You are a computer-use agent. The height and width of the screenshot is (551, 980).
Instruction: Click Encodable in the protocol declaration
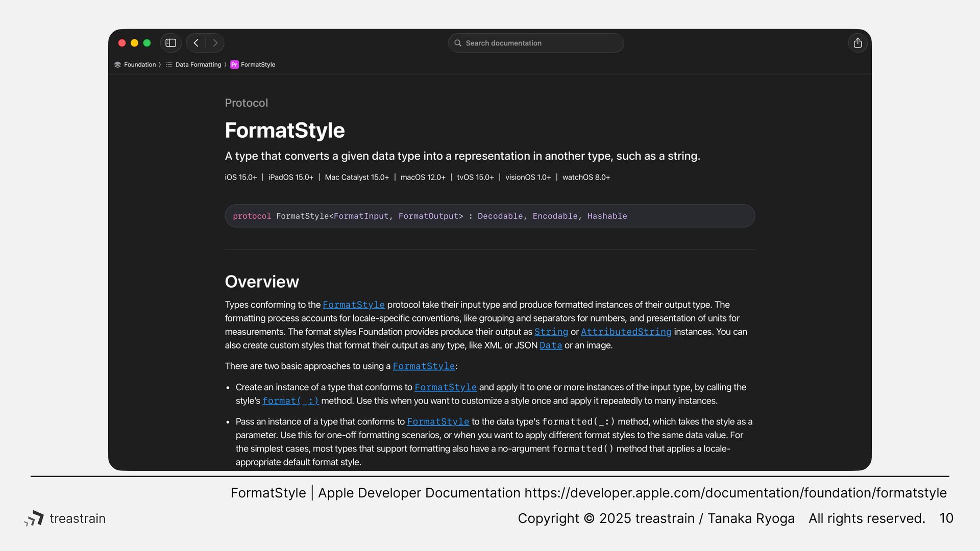point(555,216)
